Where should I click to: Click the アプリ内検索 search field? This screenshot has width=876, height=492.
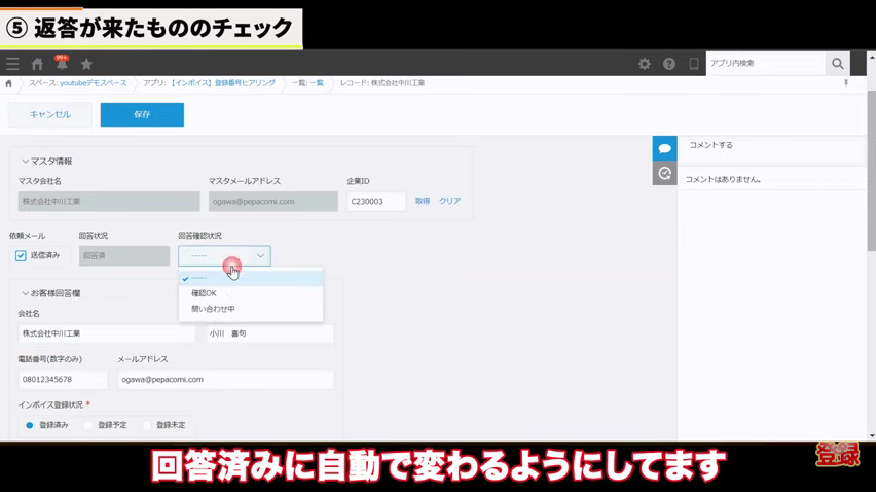point(765,64)
